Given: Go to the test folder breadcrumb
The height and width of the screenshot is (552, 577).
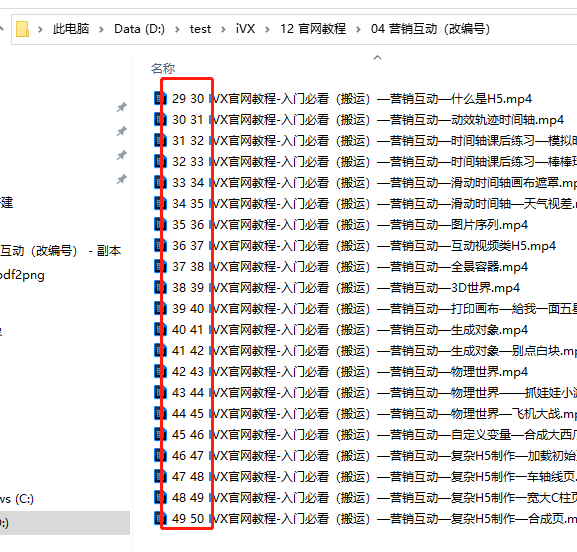Looking at the screenshot, I should click(x=200, y=29).
